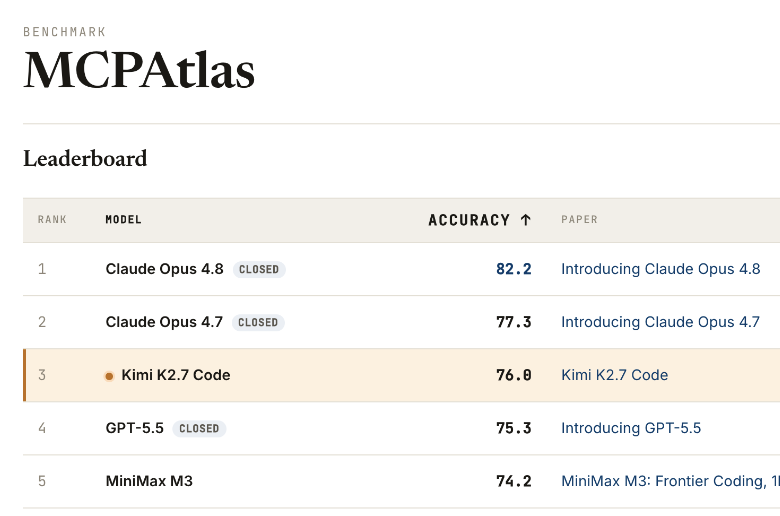
Task: Open the Introducing GPT-5.5 paper link
Action: tap(631, 428)
